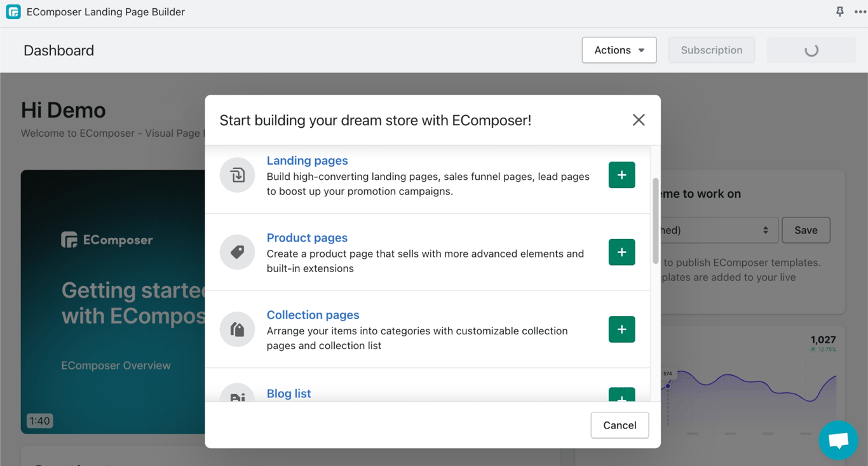Pin the EComposer app
Viewport: 868px width, 466px height.
point(839,12)
